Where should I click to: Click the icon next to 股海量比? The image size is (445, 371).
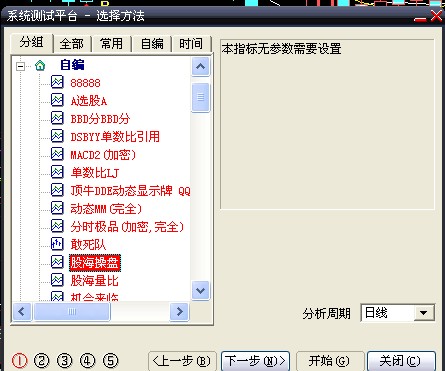pyautogui.click(x=57, y=280)
